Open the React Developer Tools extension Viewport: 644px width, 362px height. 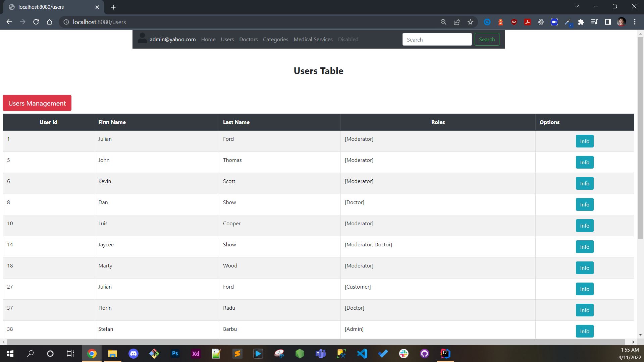541,22
